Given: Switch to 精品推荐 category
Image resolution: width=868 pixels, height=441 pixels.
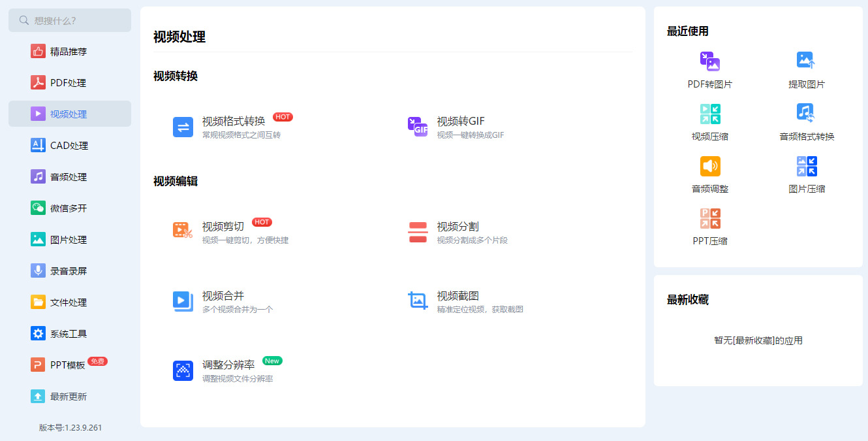Looking at the screenshot, I should point(70,52).
